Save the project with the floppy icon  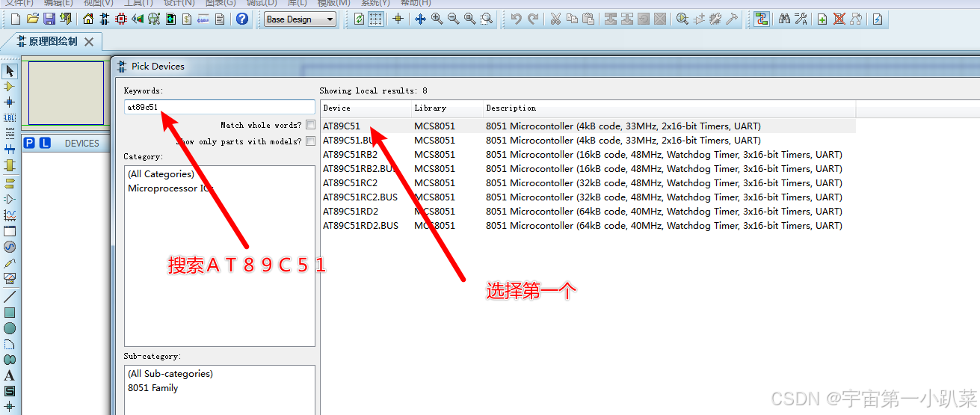[x=49, y=19]
